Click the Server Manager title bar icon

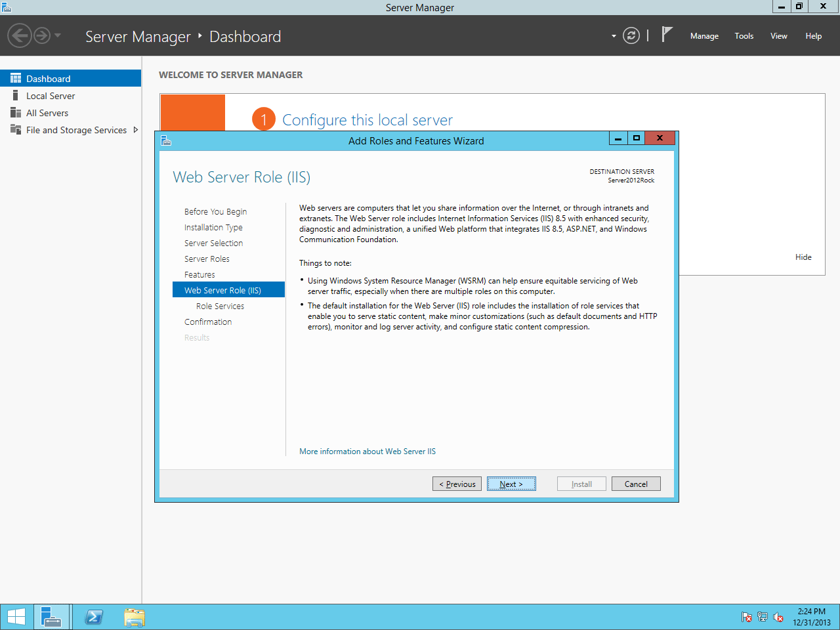[7, 7]
